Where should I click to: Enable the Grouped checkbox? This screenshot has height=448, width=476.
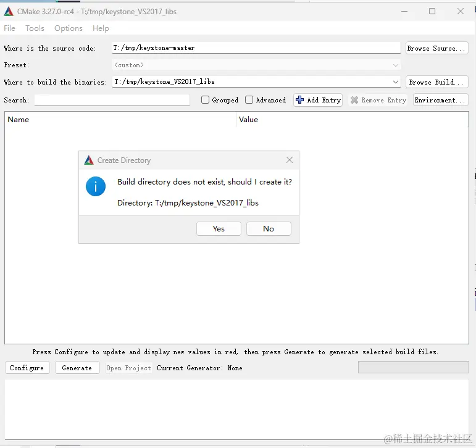click(x=205, y=100)
